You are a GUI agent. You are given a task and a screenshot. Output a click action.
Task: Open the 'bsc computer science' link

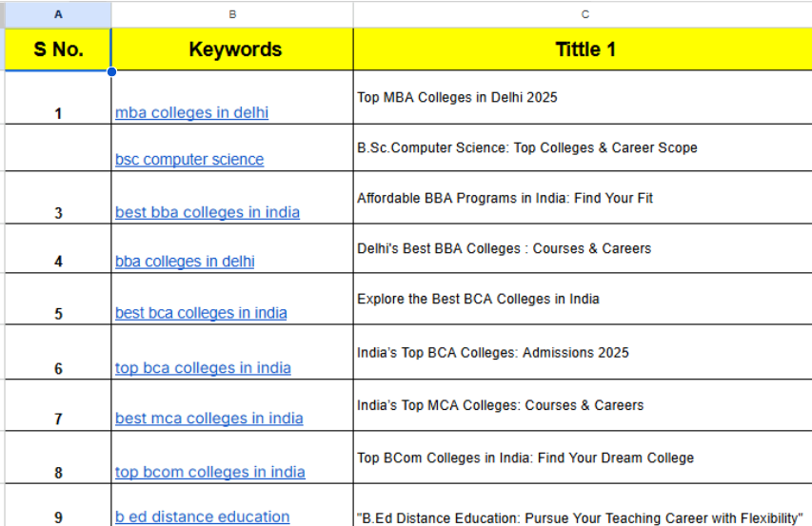click(x=189, y=159)
